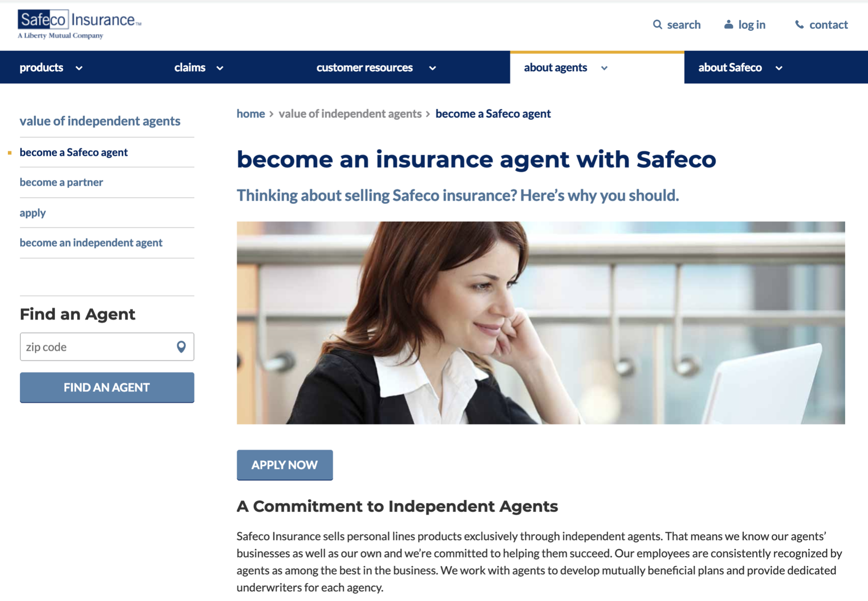This screenshot has width=868, height=601.
Task: Expand the about Safeco chevron
Action: click(779, 68)
